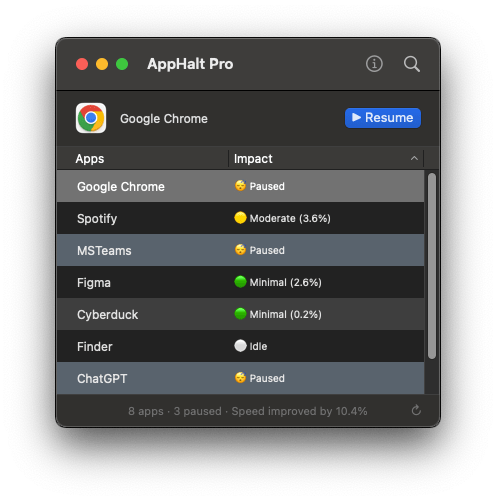
Task: Click the green dot in Figma row
Action: [240, 282]
